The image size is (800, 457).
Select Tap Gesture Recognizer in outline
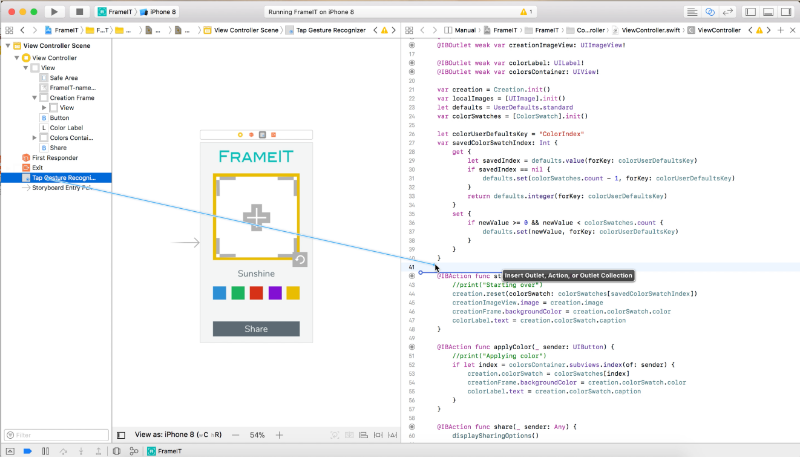(56, 177)
